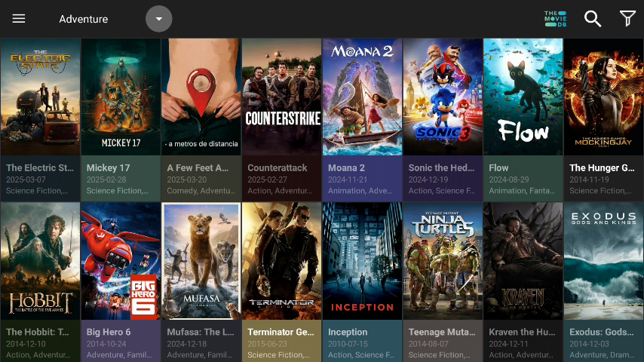
Task: Choose the Counterstrike poster thumbnail
Action: (281, 97)
